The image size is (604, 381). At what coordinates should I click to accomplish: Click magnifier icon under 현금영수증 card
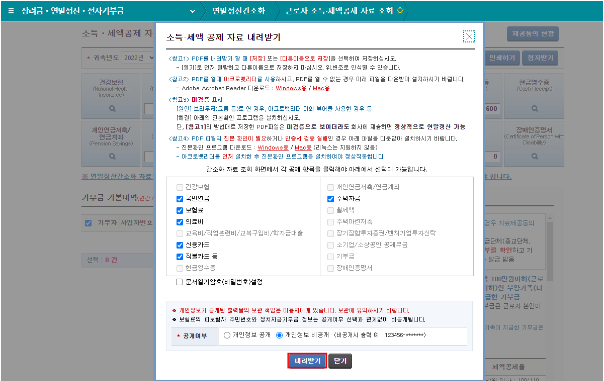coord(535,109)
